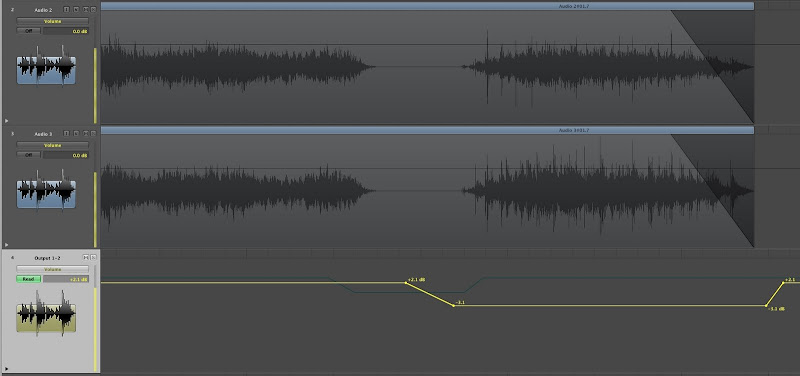The image size is (800, 376).
Task: Mute the Audio 2 track
Action: pos(85,9)
